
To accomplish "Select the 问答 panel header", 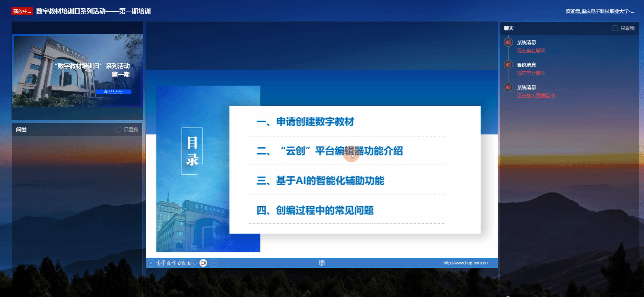I will [22, 130].
